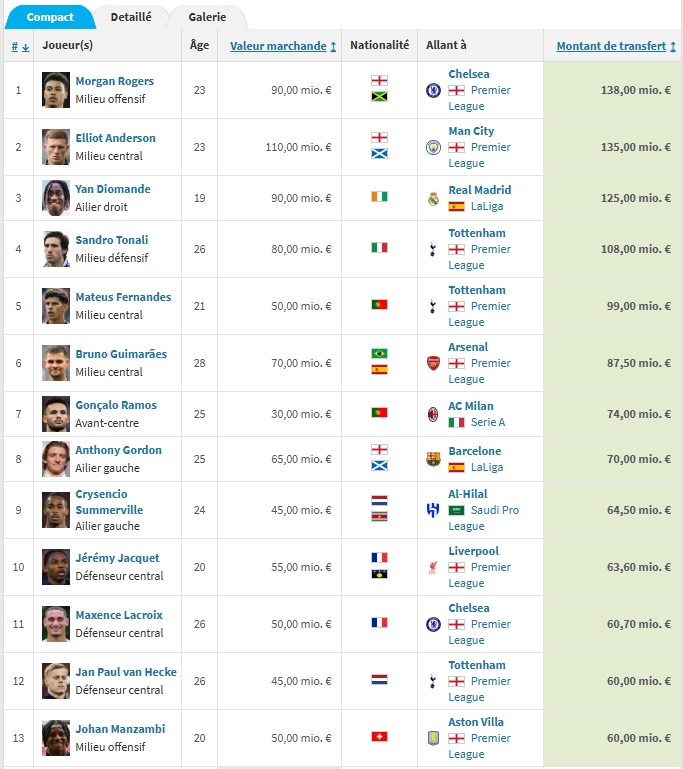Click the Arsenal club crest icon
683x769 pixels.
(x=433, y=363)
